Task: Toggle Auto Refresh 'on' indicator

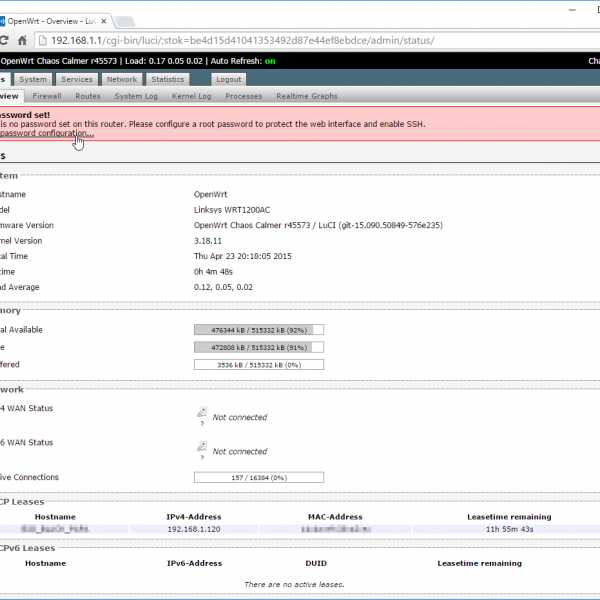Action: (x=269, y=61)
